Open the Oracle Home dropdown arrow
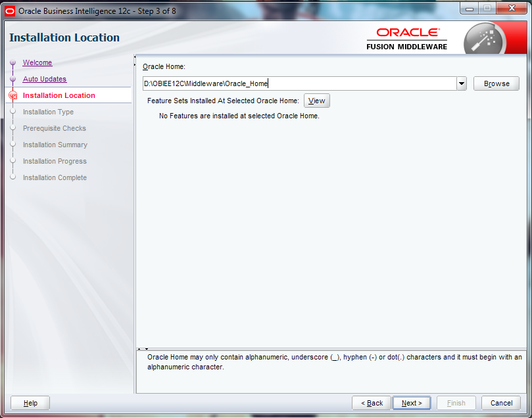This screenshot has width=532, height=418. tap(462, 83)
